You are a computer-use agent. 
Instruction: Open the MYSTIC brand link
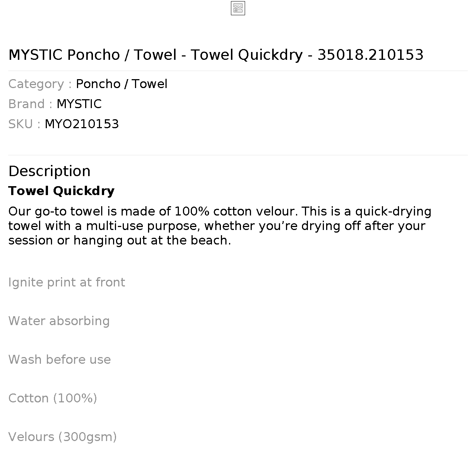click(x=79, y=104)
